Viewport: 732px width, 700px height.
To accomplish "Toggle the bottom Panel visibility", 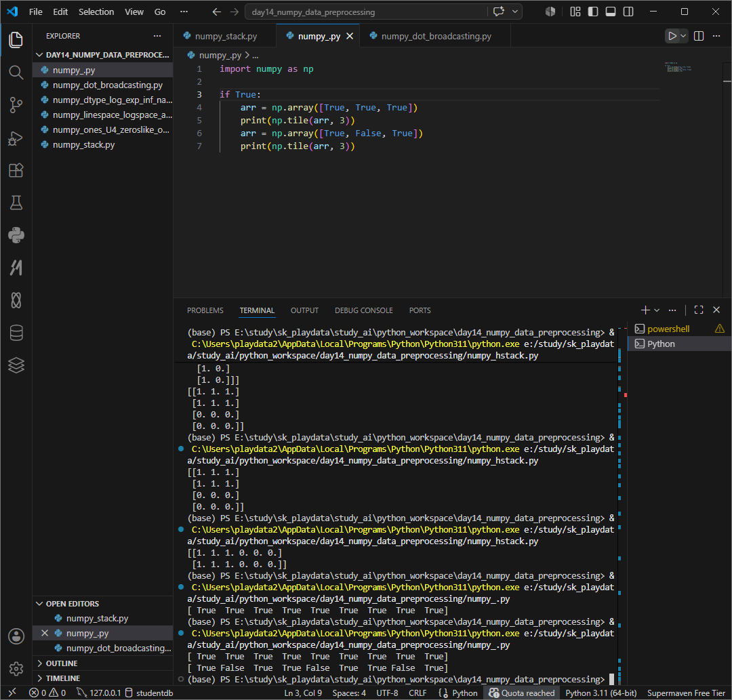I will coord(611,12).
